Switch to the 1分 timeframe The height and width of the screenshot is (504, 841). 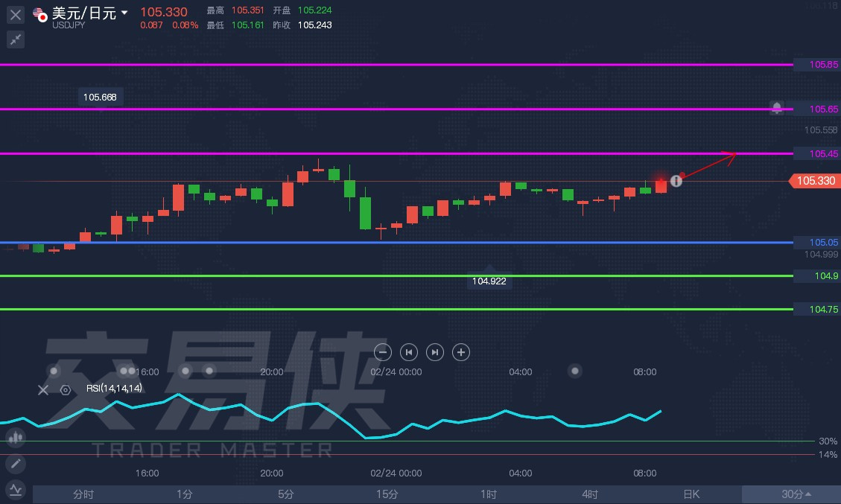click(185, 494)
